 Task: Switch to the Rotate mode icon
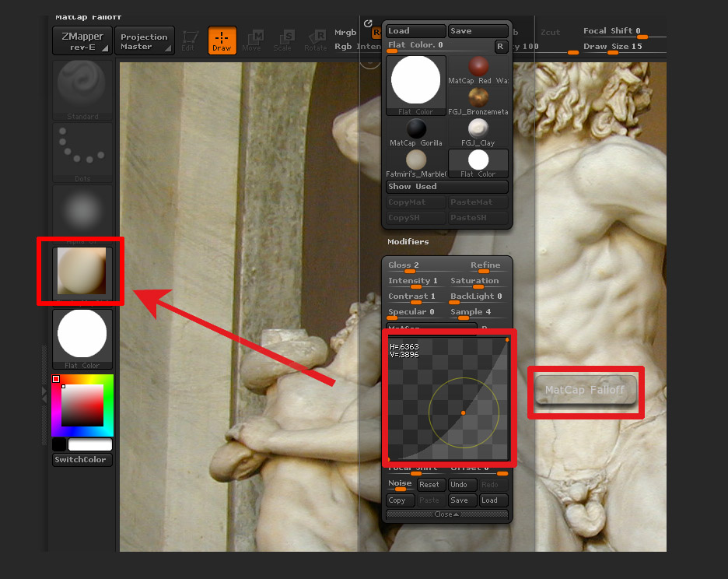[x=316, y=40]
